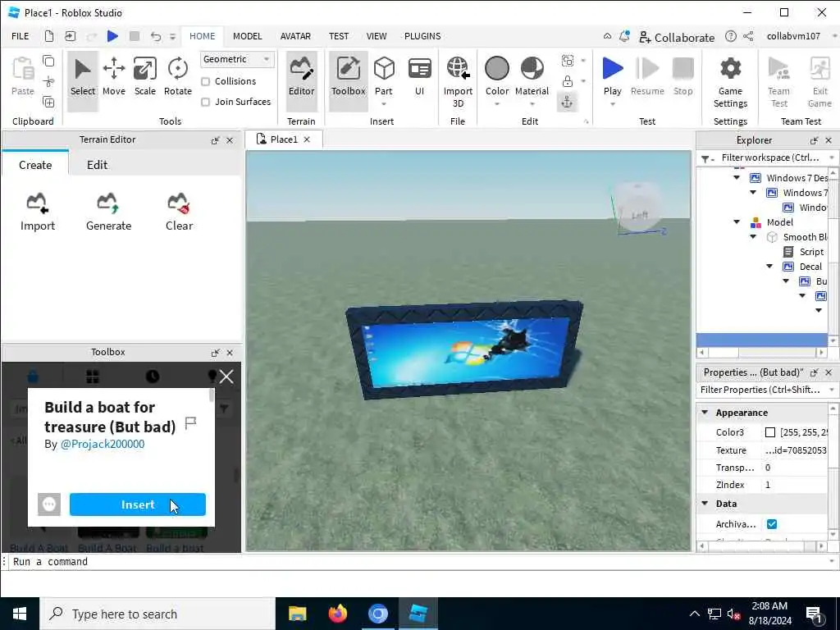Collapse the Data properties section
Viewport: 840px width, 630px height.
coord(705,504)
